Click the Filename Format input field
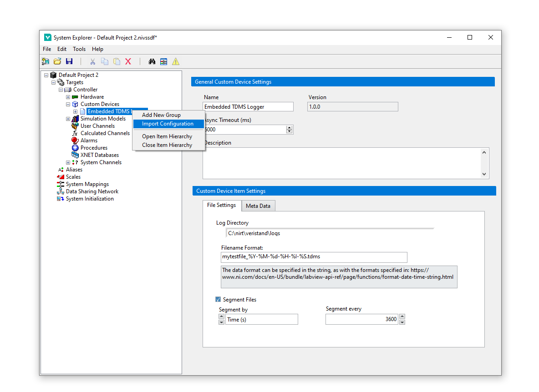 pos(314,257)
